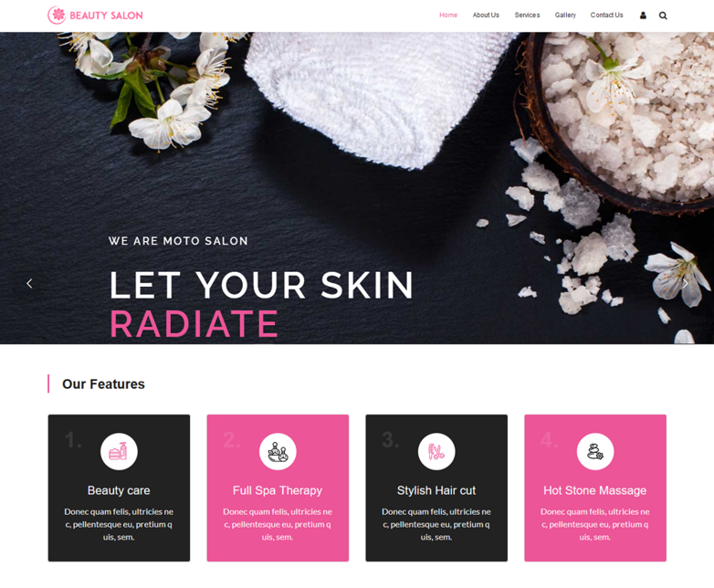Click the Full Spa Therapy icon
The image size is (714, 588).
pyautogui.click(x=278, y=451)
